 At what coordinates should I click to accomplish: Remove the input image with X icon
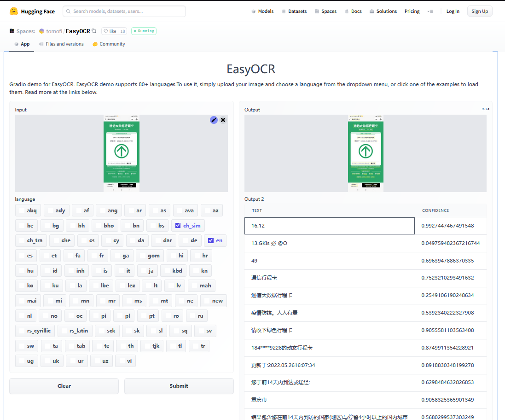click(223, 120)
